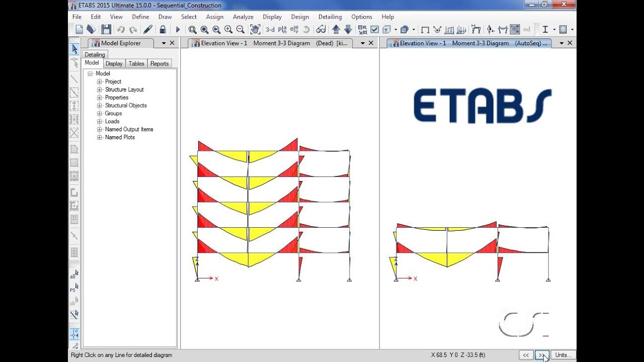
Task: Activate the AutoSeq Elevation View tab
Action: click(x=469, y=43)
